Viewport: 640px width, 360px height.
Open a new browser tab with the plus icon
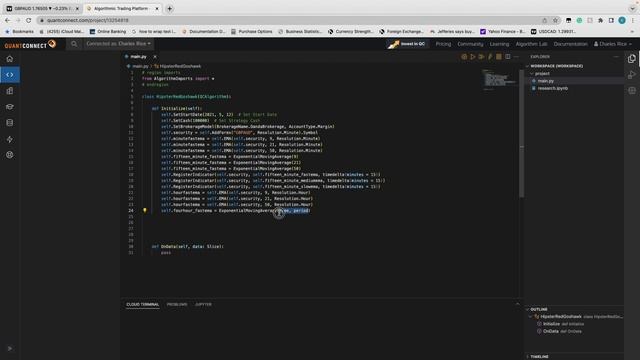[x=169, y=8]
